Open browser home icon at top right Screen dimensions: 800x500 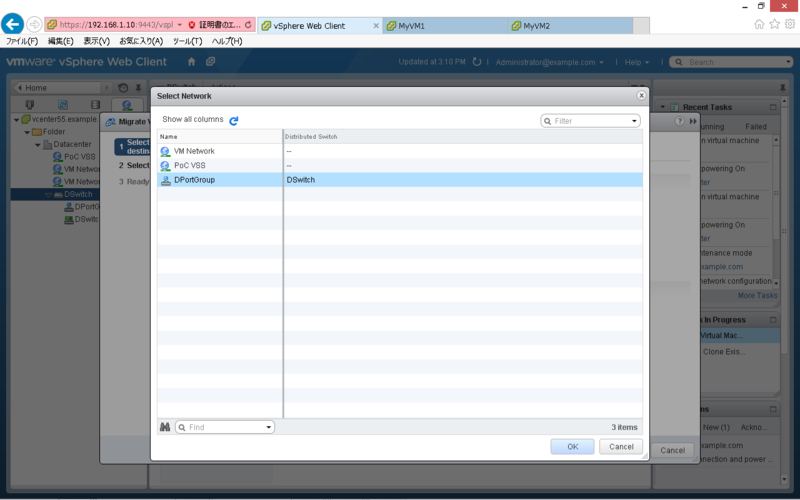coord(759,24)
